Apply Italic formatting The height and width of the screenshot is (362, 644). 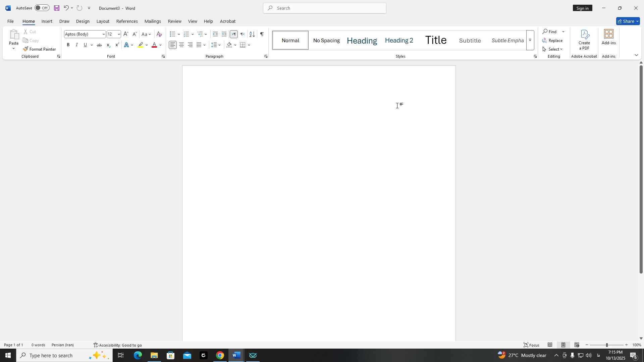(77, 45)
